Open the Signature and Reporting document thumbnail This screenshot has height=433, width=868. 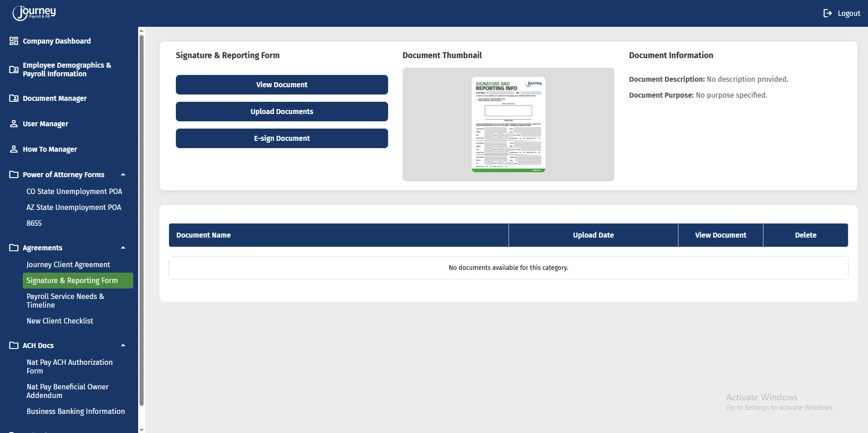(x=508, y=124)
